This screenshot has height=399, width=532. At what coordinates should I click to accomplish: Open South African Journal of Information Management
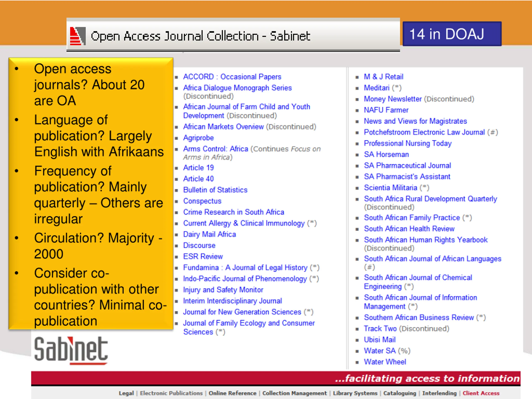420,302
